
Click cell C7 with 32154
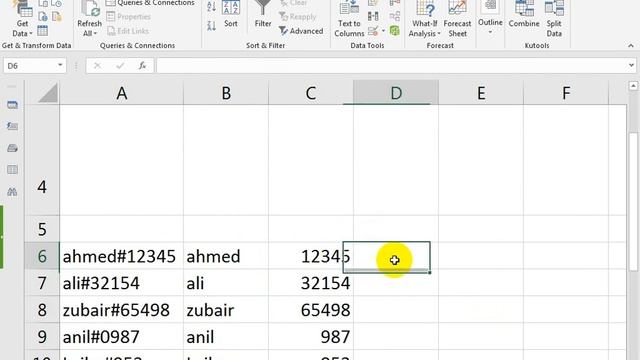point(311,283)
